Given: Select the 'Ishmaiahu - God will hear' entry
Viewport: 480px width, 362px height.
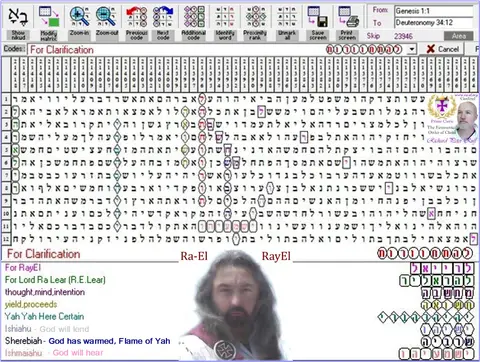Looking at the screenshot, I should click(54, 353).
